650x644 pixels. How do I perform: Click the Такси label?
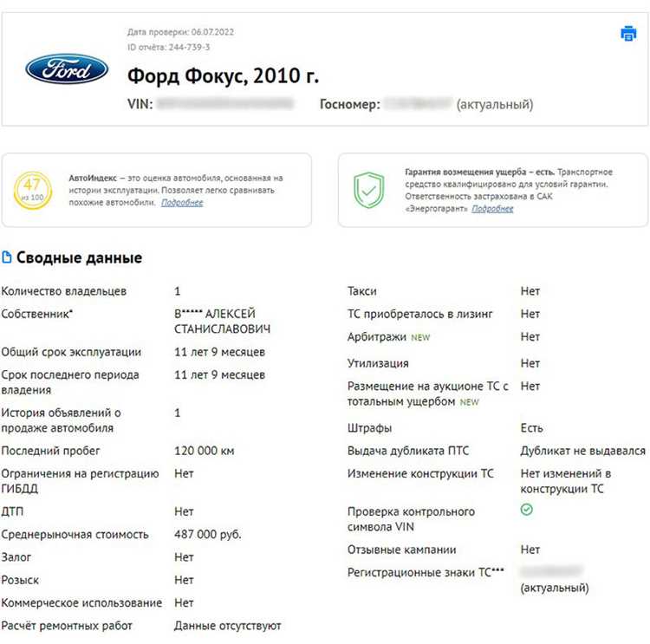pyautogui.click(x=362, y=291)
